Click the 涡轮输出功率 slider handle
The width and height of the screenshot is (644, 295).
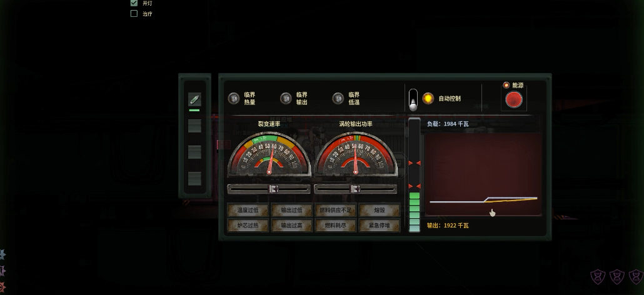coord(355,189)
